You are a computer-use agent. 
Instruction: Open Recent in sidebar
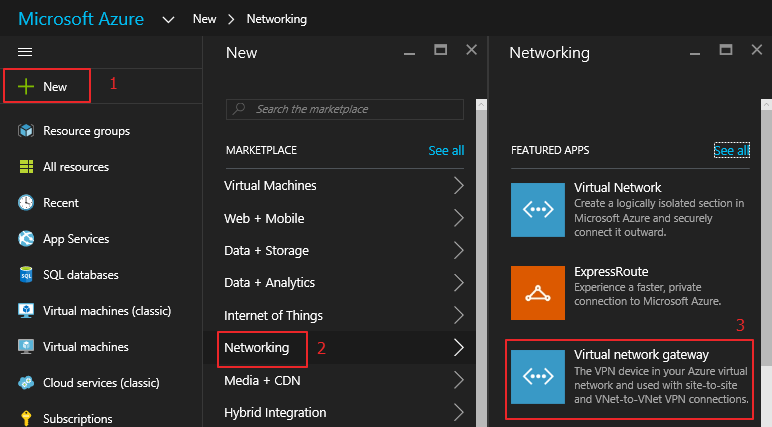coord(61,203)
